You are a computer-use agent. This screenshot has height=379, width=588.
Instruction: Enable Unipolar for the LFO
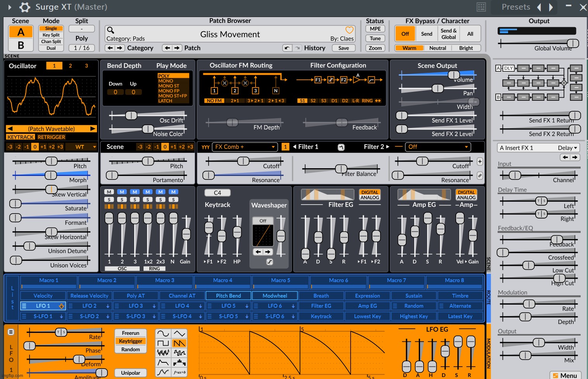coord(131,373)
